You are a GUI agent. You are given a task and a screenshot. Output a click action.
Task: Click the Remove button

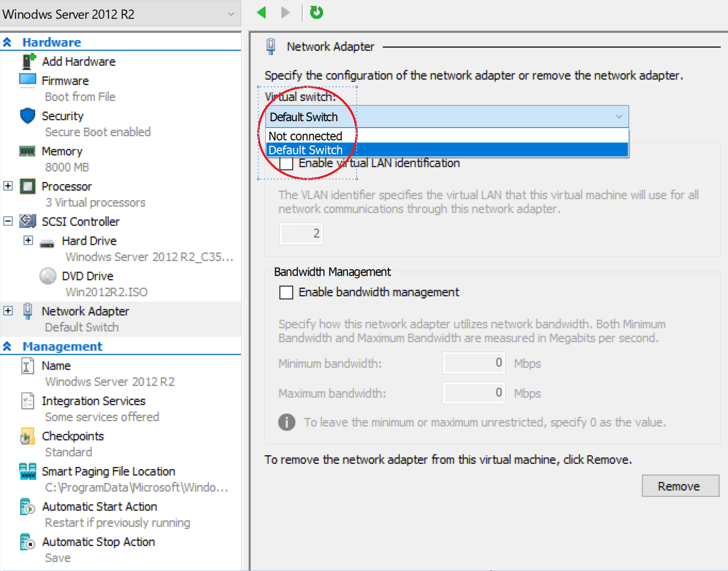point(680,486)
